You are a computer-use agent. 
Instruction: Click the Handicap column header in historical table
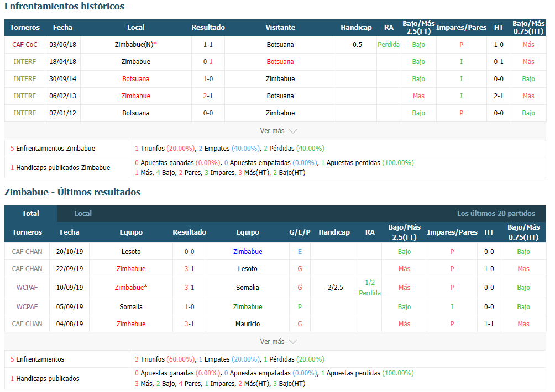click(356, 28)
